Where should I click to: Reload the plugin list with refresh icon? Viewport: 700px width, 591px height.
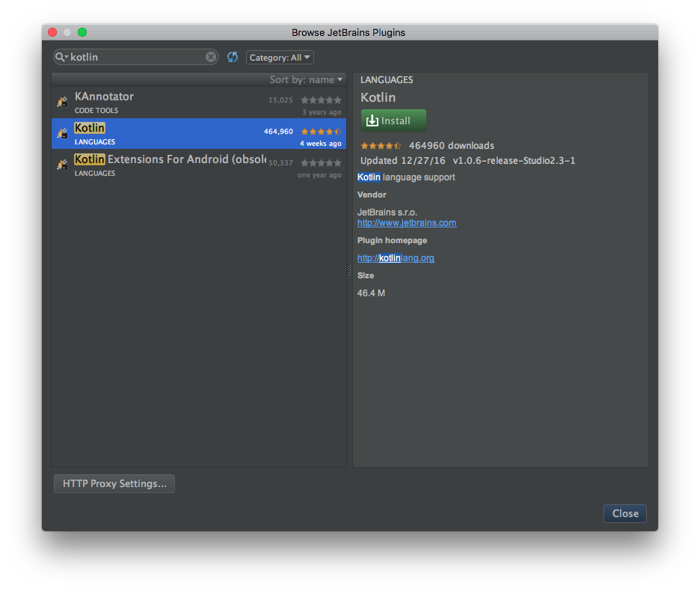[x=233, y=57]
